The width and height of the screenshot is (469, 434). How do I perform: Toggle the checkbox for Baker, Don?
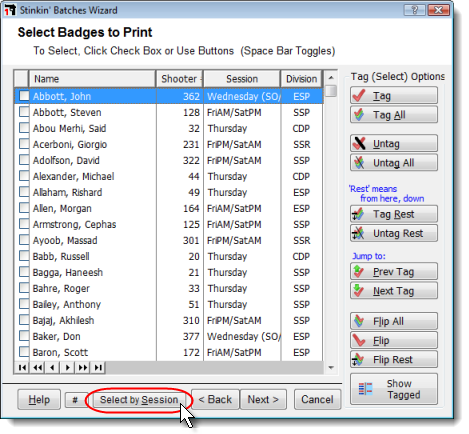[24, 336]
